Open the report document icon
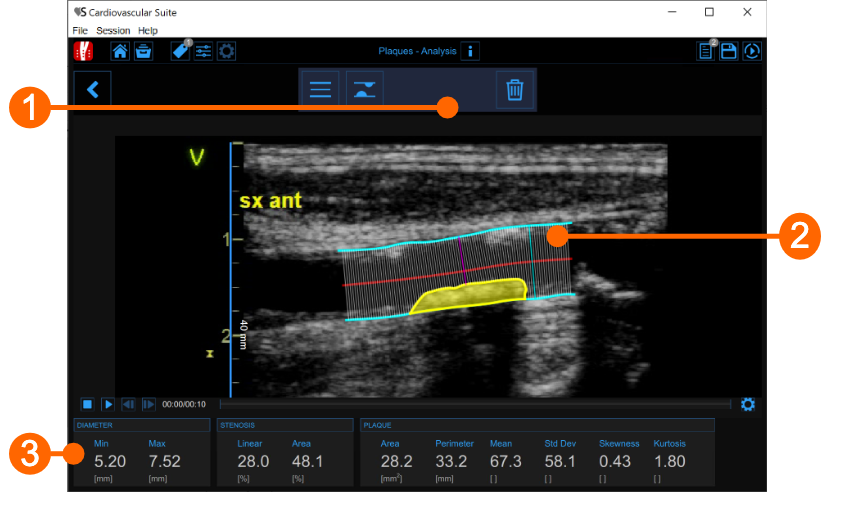The height and width of the screenshot is (512, 846). 705,52
